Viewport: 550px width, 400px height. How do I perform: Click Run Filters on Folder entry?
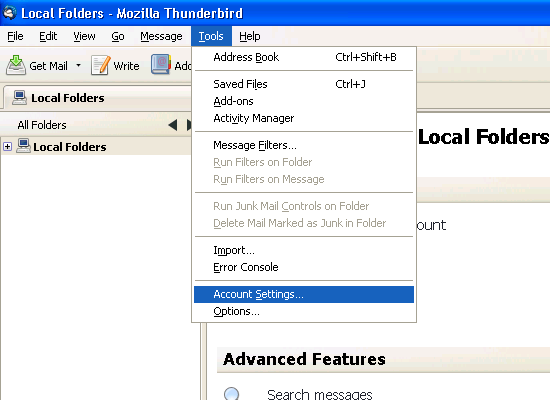coord(304,162)
